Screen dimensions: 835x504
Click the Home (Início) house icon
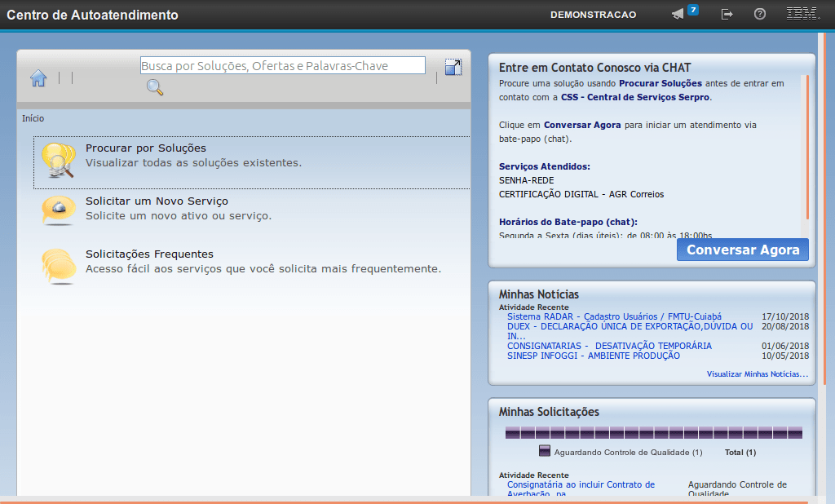pyautogui.click(x=38, y=78)
